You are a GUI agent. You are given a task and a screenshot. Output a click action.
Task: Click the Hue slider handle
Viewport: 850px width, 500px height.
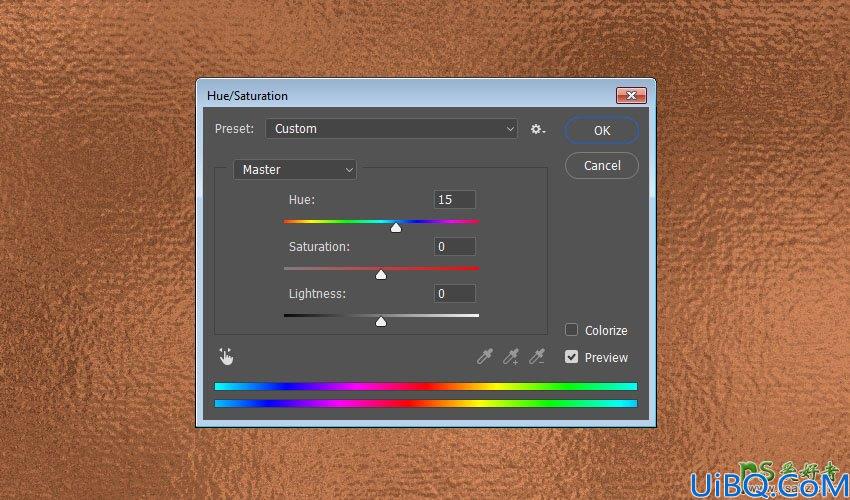pyautogui.click(x=396, y=227)
